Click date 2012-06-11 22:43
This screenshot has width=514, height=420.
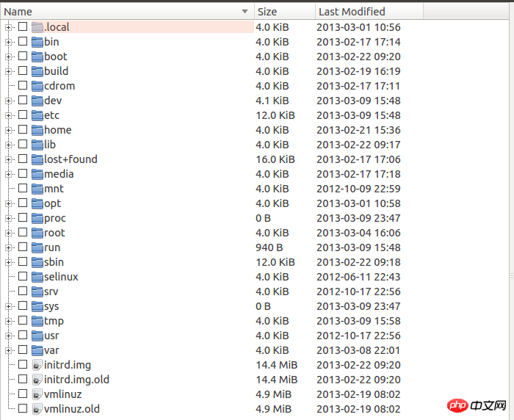click(358, 277)
